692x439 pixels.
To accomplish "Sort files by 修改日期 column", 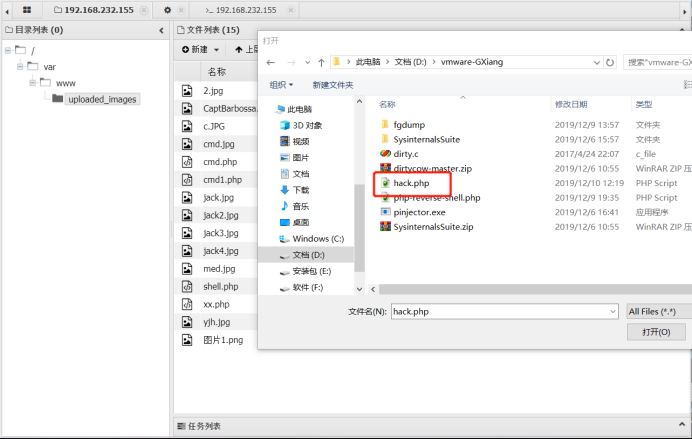I will click(571, 105).
